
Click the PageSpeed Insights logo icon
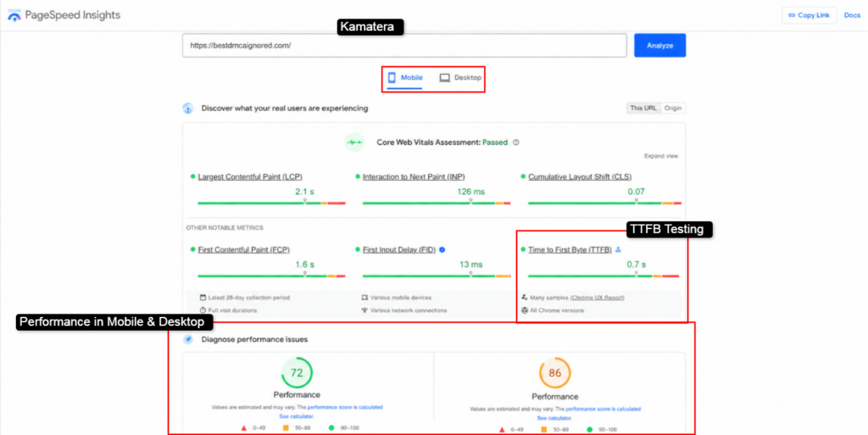(x=14, y=15)
